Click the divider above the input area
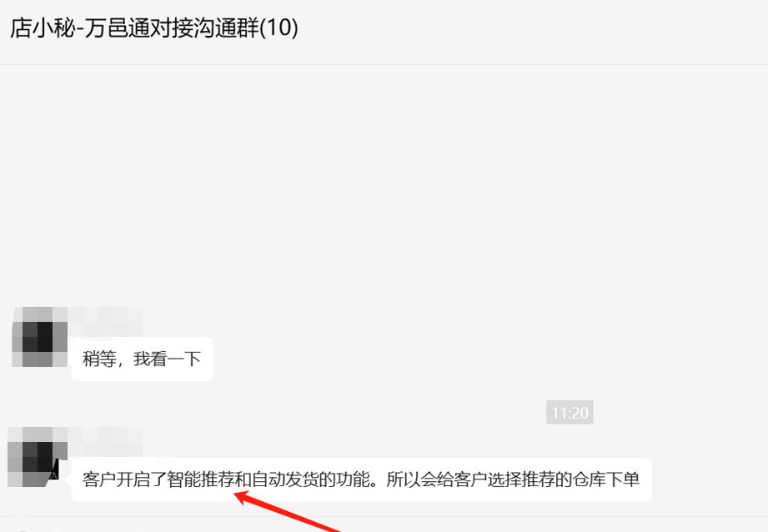Screen dimensions: 768x532 tap(384, 516)
